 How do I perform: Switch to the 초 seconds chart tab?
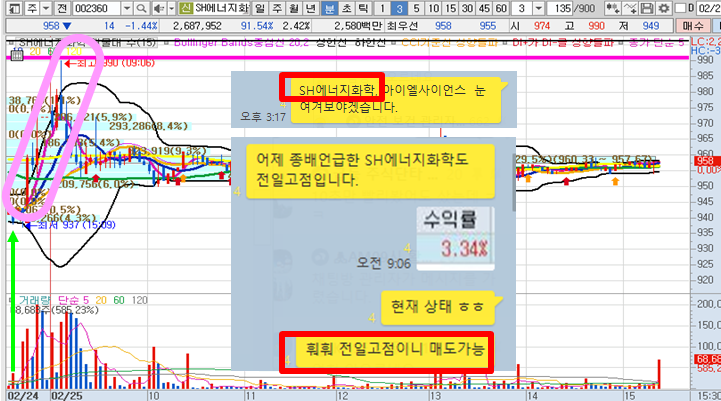coord(346,8)
